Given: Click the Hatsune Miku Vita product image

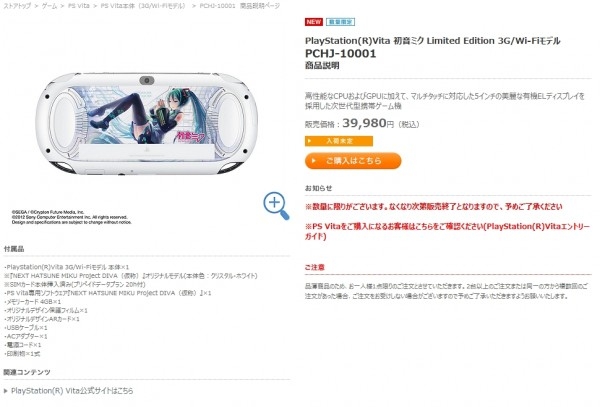Looking at the screenshot, I should [x=147, y=124].
